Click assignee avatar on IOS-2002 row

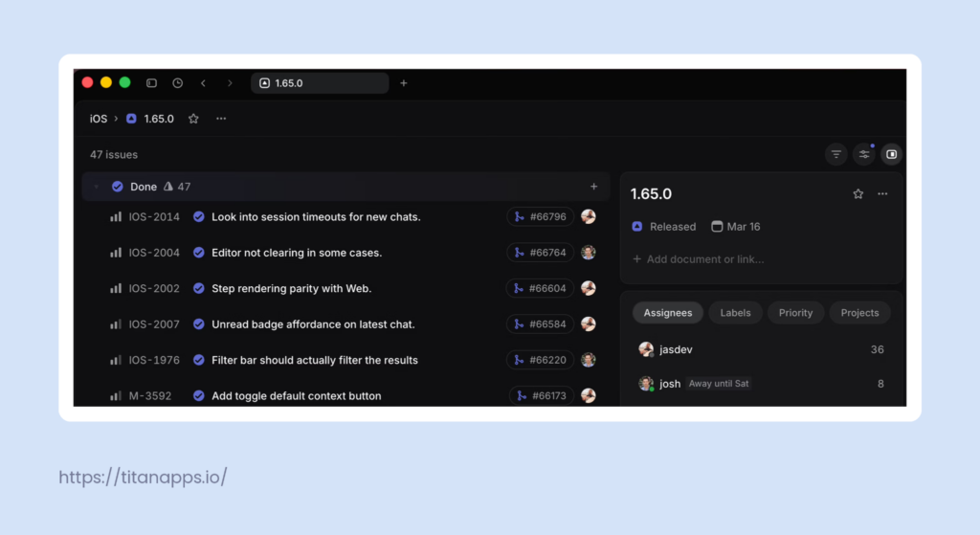tap(589, 288)
